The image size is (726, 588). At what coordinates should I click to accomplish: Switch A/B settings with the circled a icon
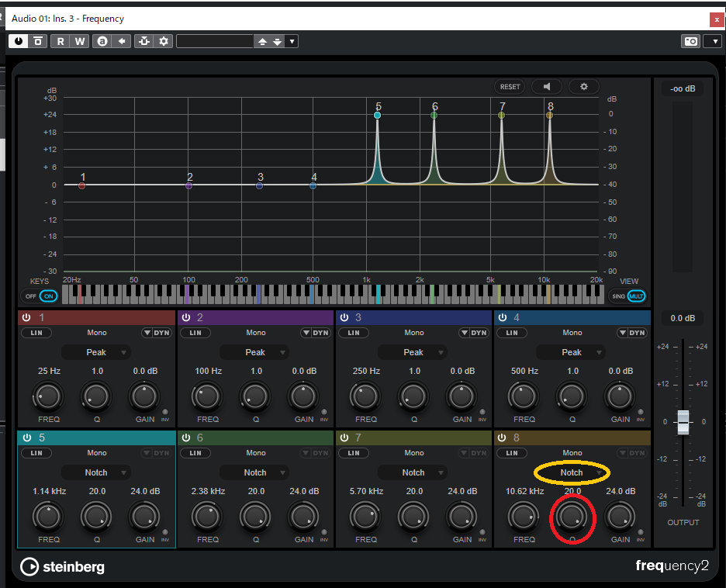pos(102,41)
